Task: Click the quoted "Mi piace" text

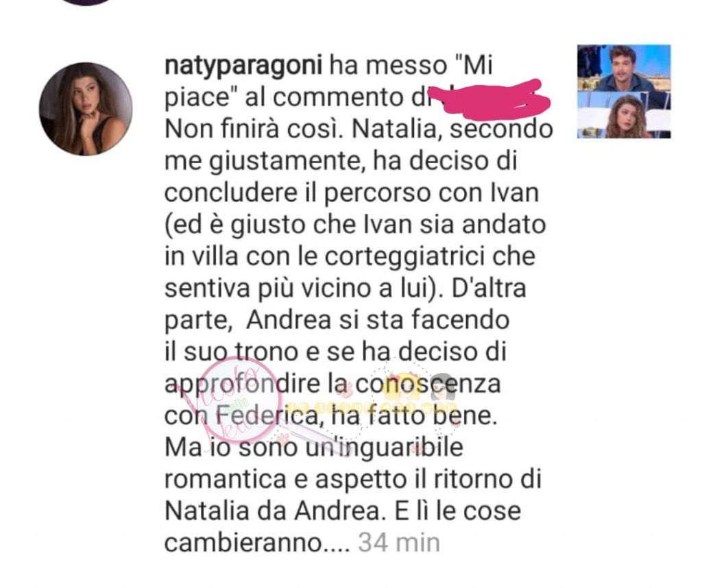Action: pos(328,82)
